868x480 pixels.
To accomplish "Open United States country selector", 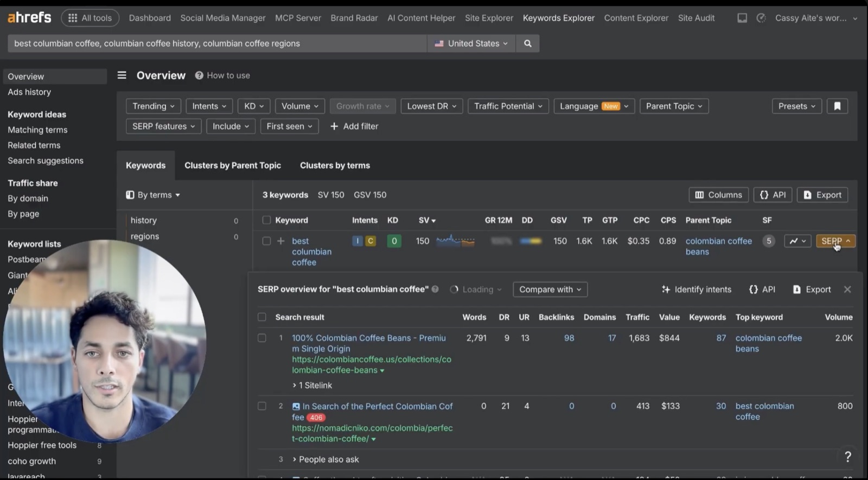I will point(471,43).
